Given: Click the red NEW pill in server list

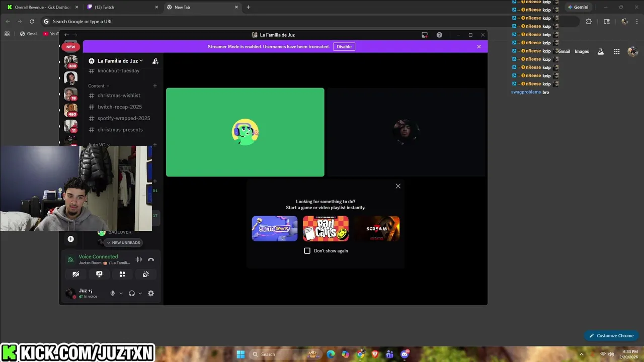Looking at the screenshot, I should tap(71, 47).
